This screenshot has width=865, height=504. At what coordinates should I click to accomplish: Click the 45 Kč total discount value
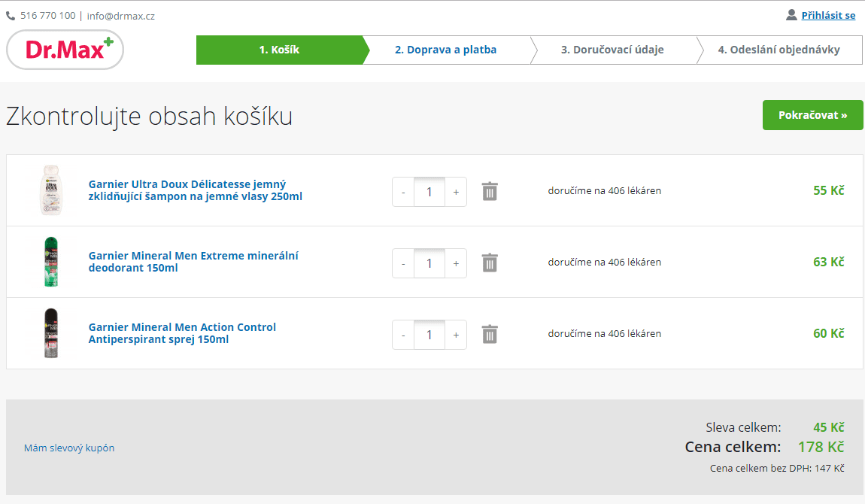click(829, 427)
